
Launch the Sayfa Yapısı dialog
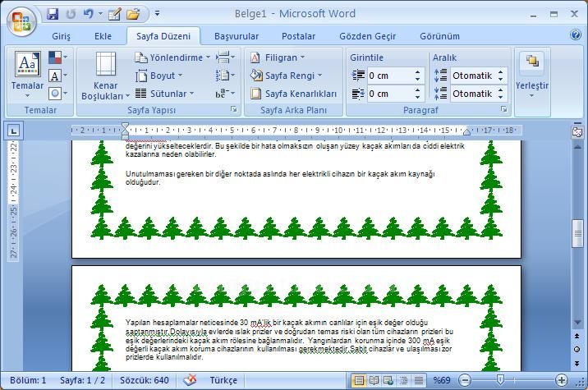coord(233,109)
